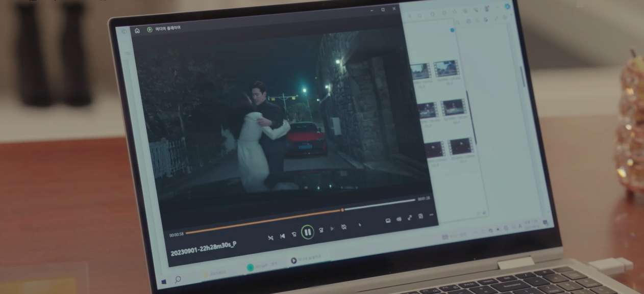Click the green media player logo icon
The height and width of the screenshot is (294, 644).
pos(150,29)
